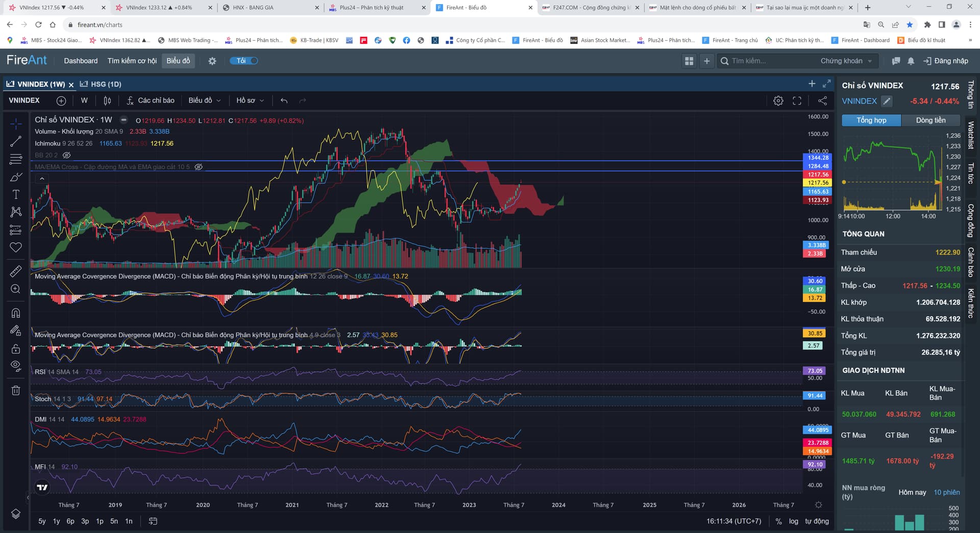Image resolution: width=980 pixels, height=533 pixels.
Task: Open the forecasting and measurement tools
Action: click(x=16, y=230)
